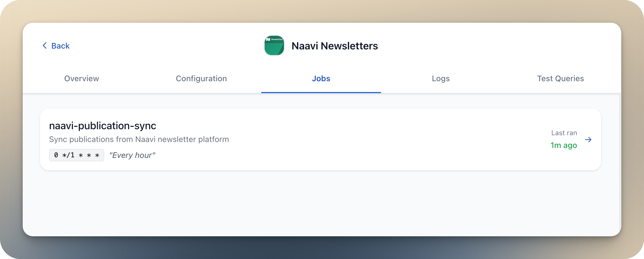The height and width of the screenshot is (259, 644).
Task: Open the Test Queries tab
Action: (561, 79)
